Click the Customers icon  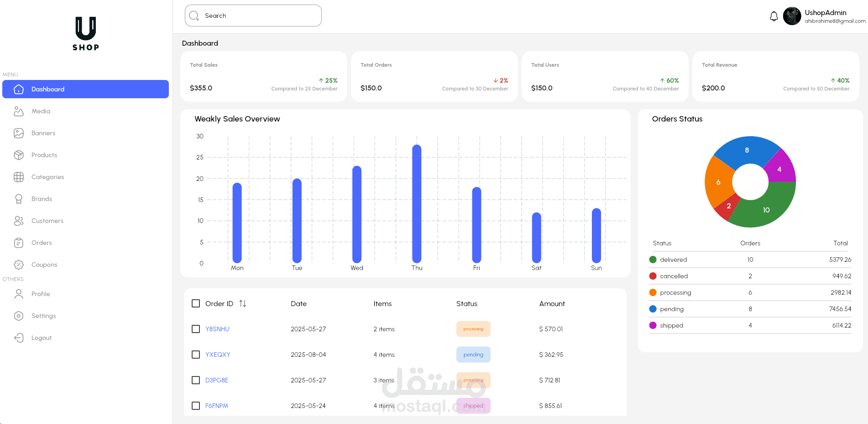pos(18,221)
